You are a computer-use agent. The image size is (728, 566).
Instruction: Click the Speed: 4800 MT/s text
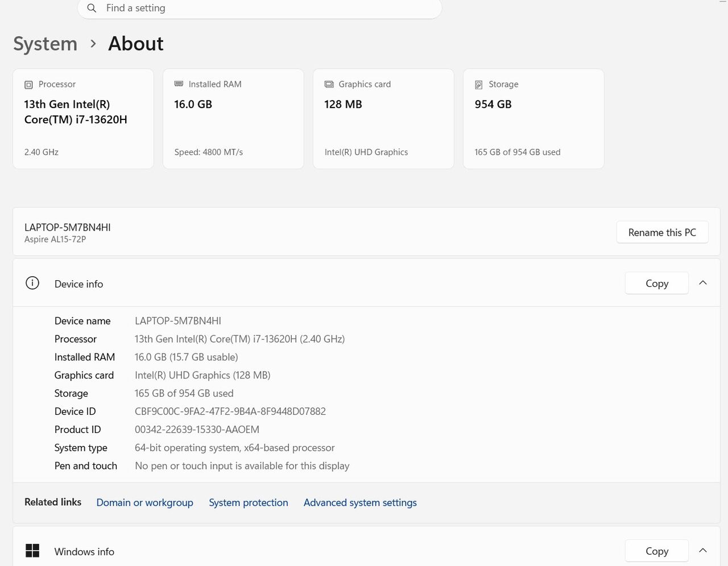point(209,152)
